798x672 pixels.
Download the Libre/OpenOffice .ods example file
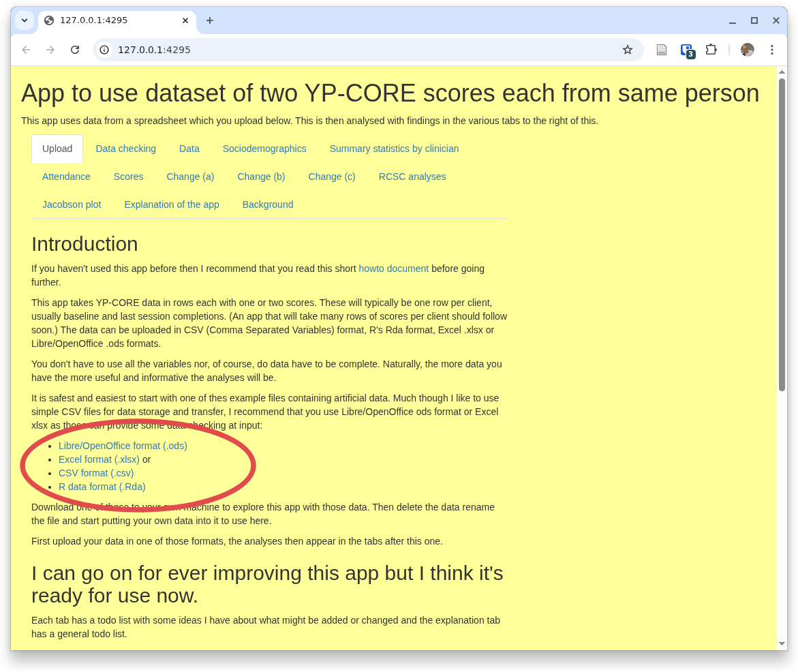pyautogui.click(x=123, y=446)
